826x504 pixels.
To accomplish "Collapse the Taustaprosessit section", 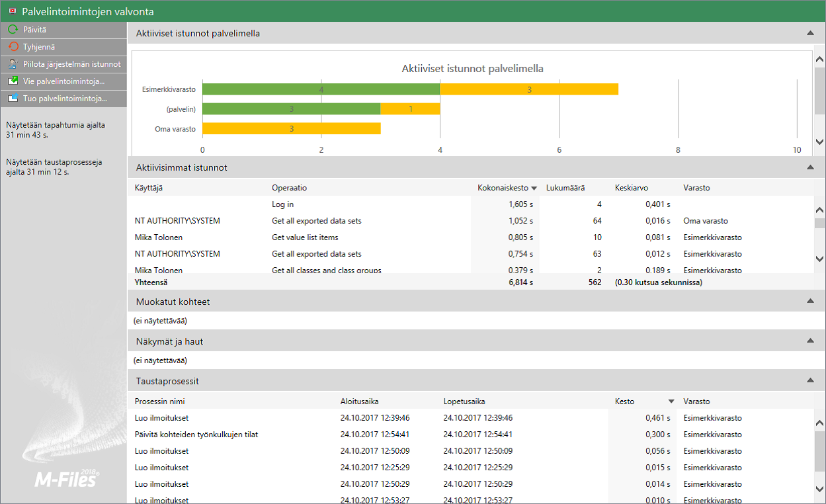I will (810, 381).
